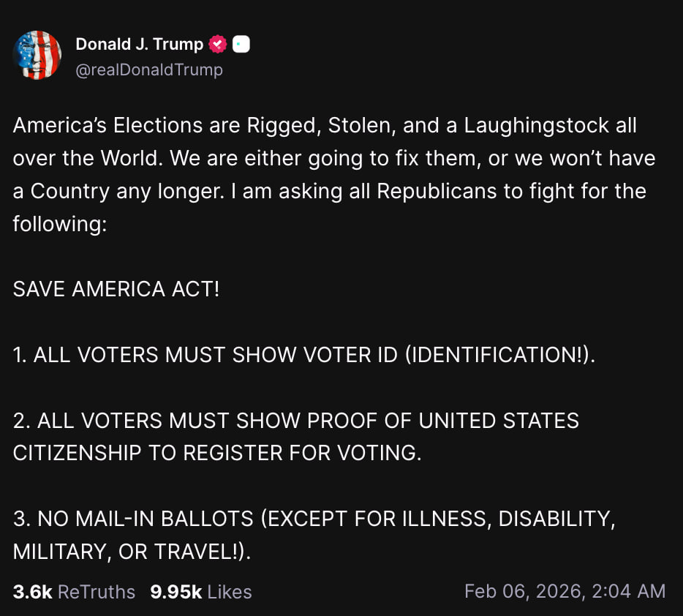Screen dimensions: 683x616
Task: Click the word following: in the post
Action: point(60,223)
